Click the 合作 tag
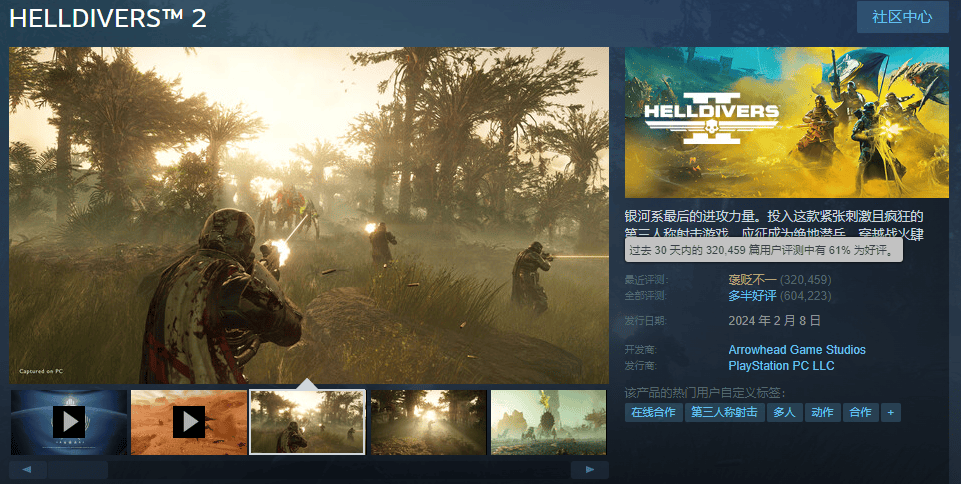 point(860,412)
